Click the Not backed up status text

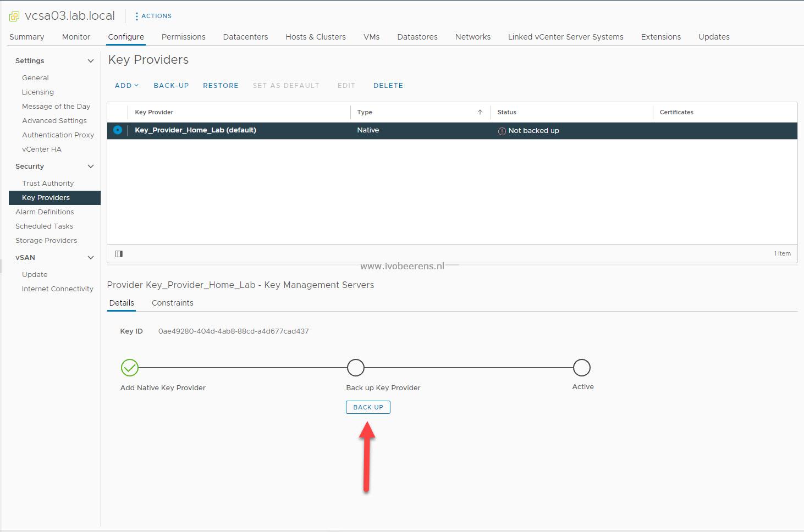pyautogui.click(x=533, y=131)
